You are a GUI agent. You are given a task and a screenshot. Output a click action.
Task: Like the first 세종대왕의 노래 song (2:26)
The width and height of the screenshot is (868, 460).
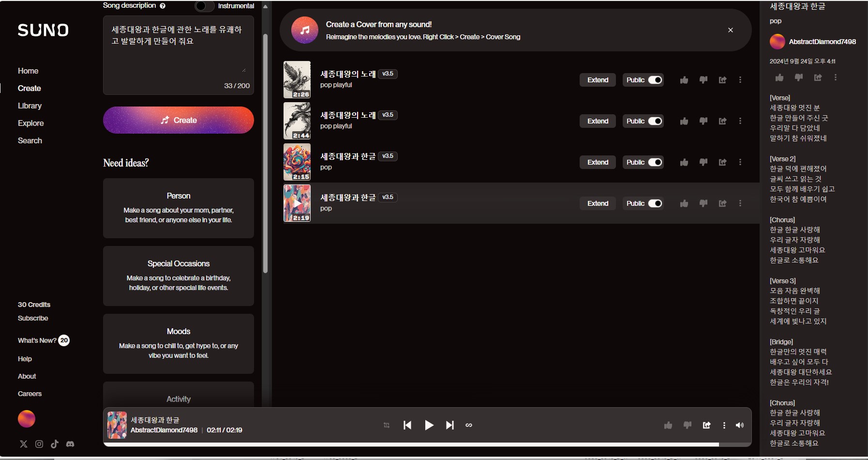684,80
